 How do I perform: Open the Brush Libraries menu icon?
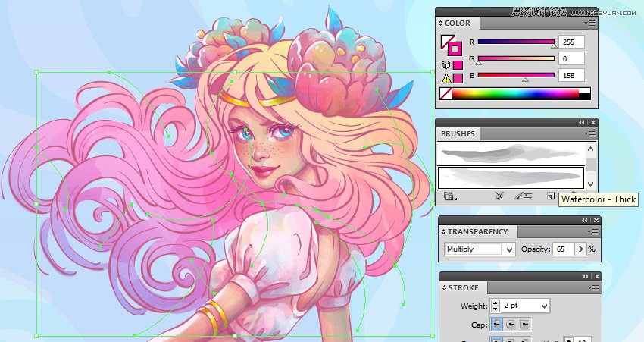point(450,196)
